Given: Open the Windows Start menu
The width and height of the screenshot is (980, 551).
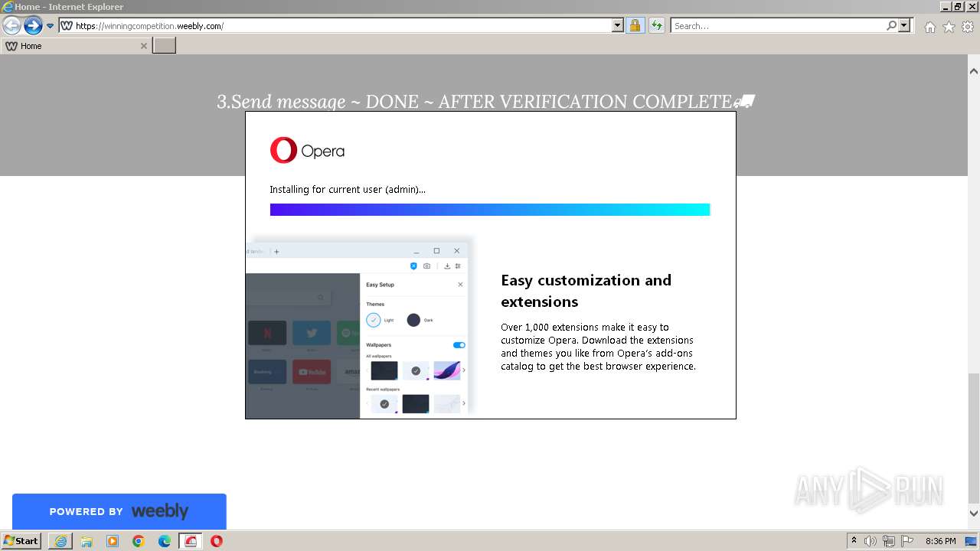Looking at the screenshot, I should click(x=21, y=541).
